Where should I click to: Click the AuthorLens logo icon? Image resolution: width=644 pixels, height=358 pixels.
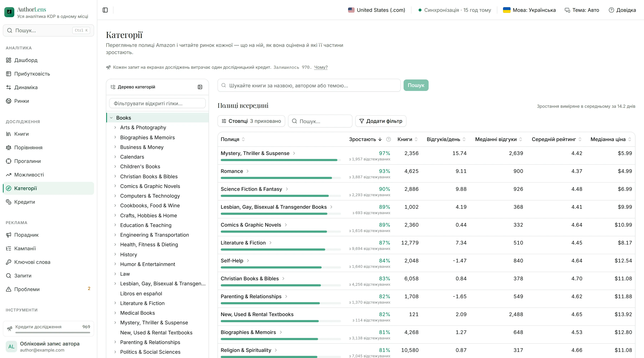click(9, 12)
